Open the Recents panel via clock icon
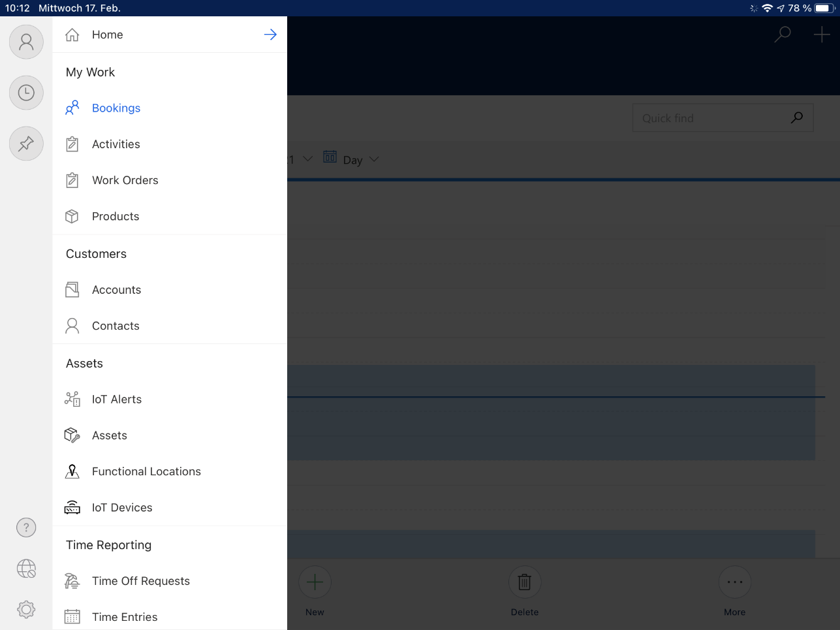This screenshot has width=840, height=630. (x=26, y=93)
